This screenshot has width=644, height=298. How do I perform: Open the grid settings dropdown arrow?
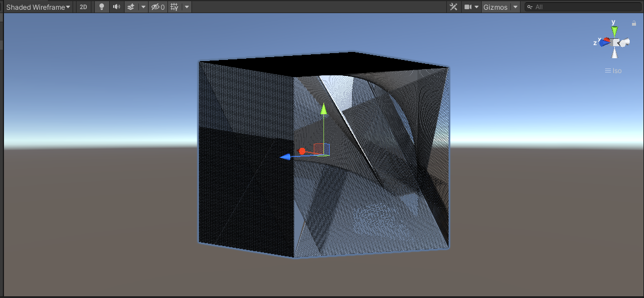(x=187, y=7)
